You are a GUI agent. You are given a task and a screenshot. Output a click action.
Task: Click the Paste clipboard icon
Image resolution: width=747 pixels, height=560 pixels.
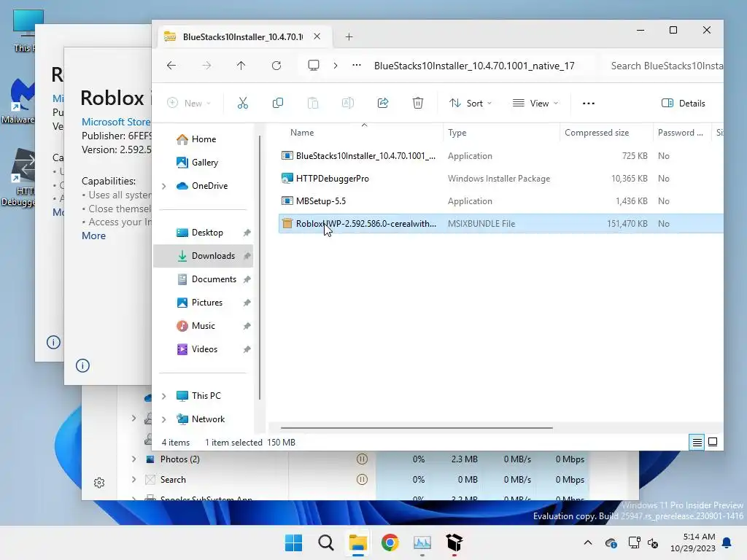(x=312, y=103)
